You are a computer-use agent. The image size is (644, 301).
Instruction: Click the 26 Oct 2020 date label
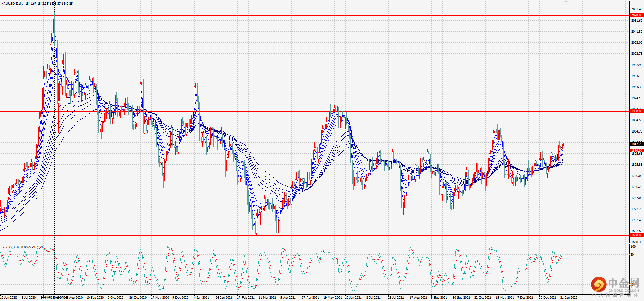click(138, 298)
